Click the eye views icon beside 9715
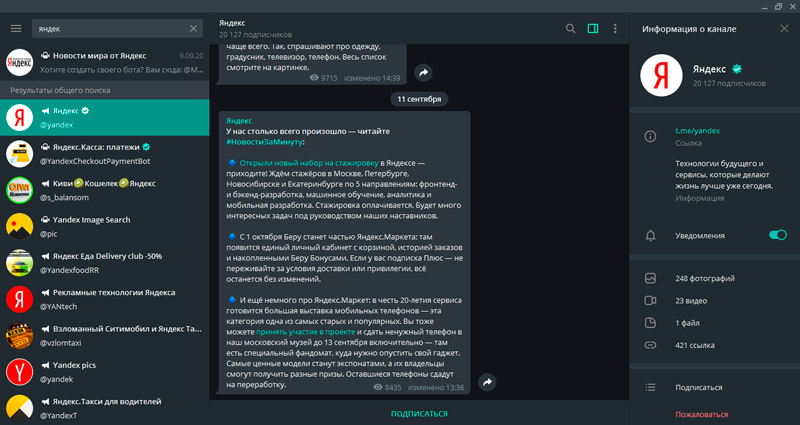 click(x=314, y=78)
